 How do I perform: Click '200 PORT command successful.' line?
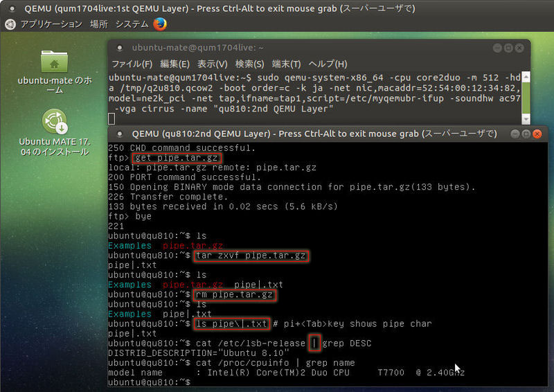click(x=184, y=177)
